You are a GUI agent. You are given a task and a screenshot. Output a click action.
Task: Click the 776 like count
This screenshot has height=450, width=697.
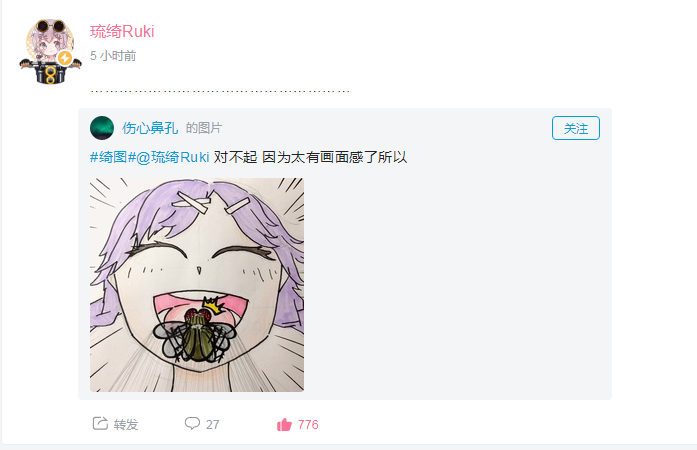[308, 425]
